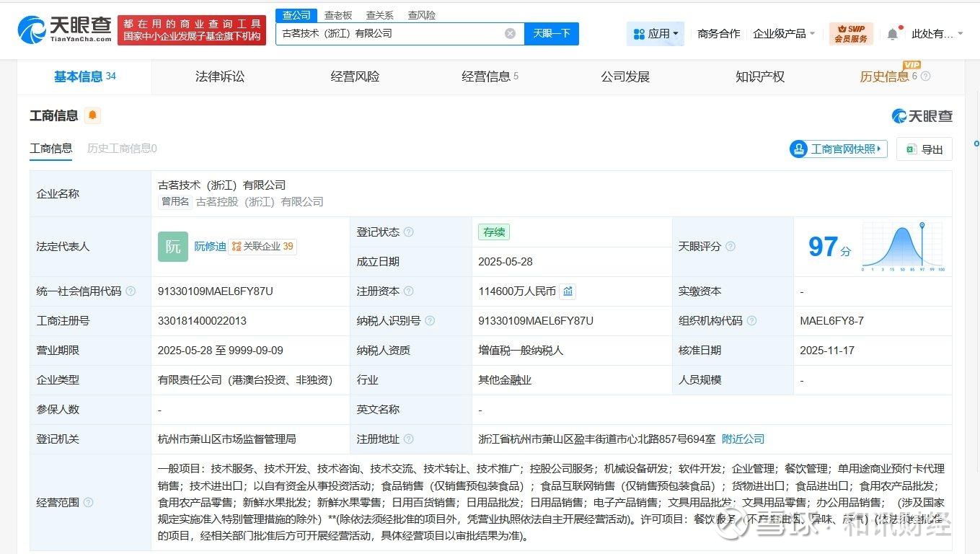Screen dimensions: 980x554
Task: Click the help icon beside 注册地址
Action: coord(409,439)
